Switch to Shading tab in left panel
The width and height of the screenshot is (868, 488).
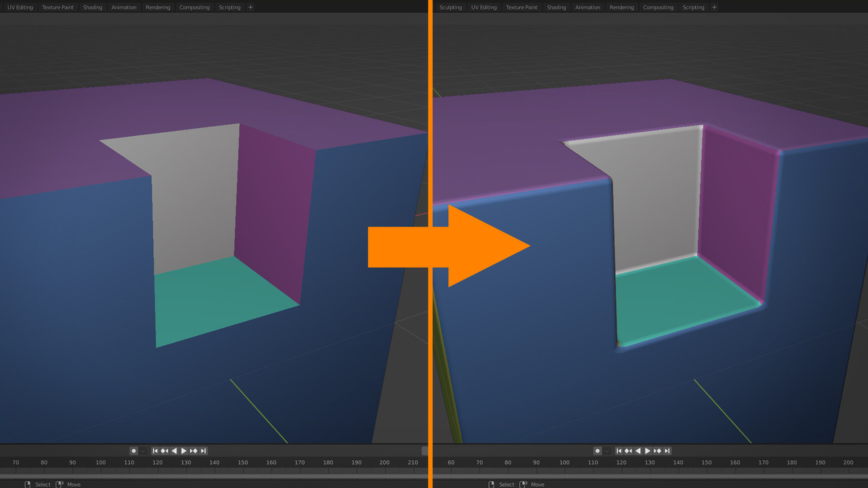[x=92, y=7]
